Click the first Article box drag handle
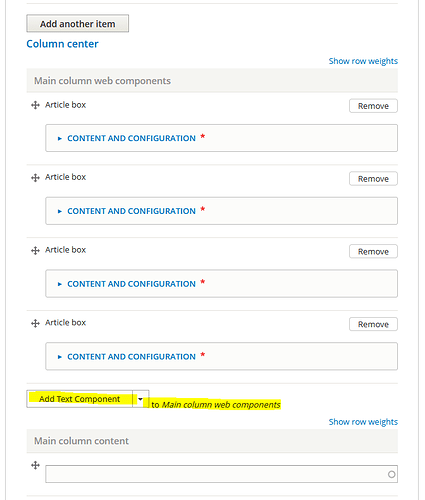Image resolution: width=425 pixels, height=500 pixels. click(x=35, y=105)
